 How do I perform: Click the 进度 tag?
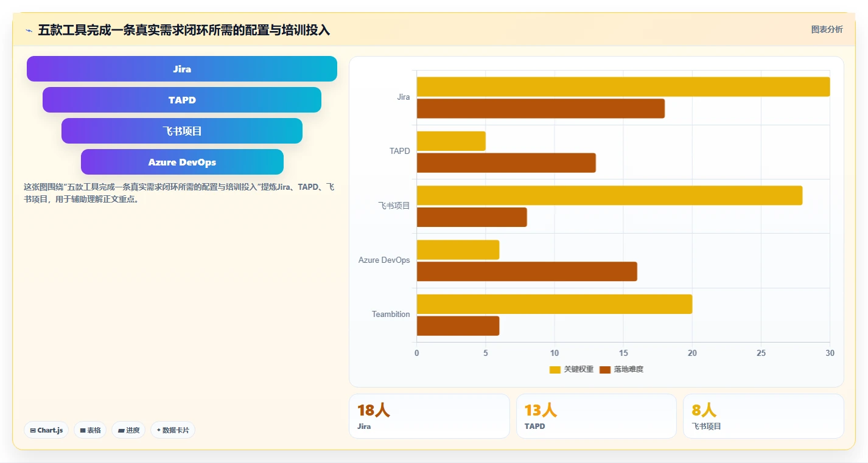[x=128, y=430]
